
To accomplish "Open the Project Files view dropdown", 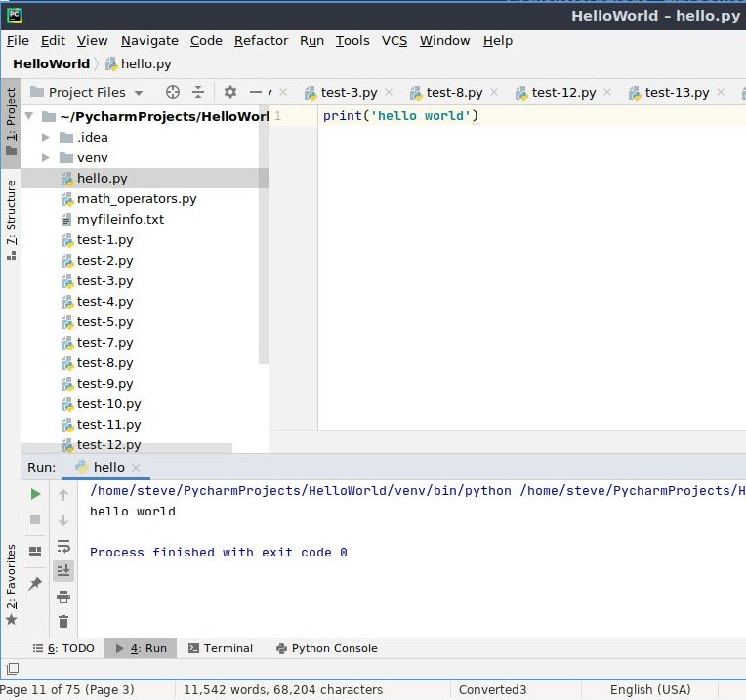I will click(x=139, y=92).
